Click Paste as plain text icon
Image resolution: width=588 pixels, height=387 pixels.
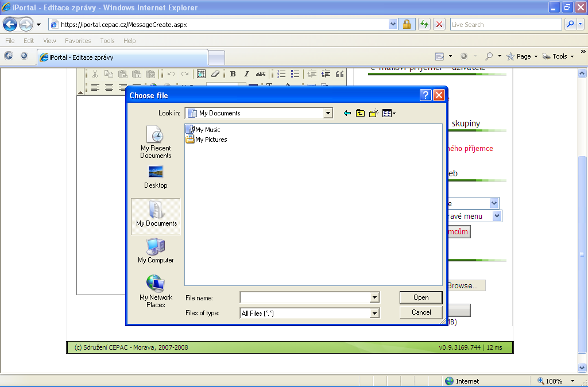pos(137,74)
